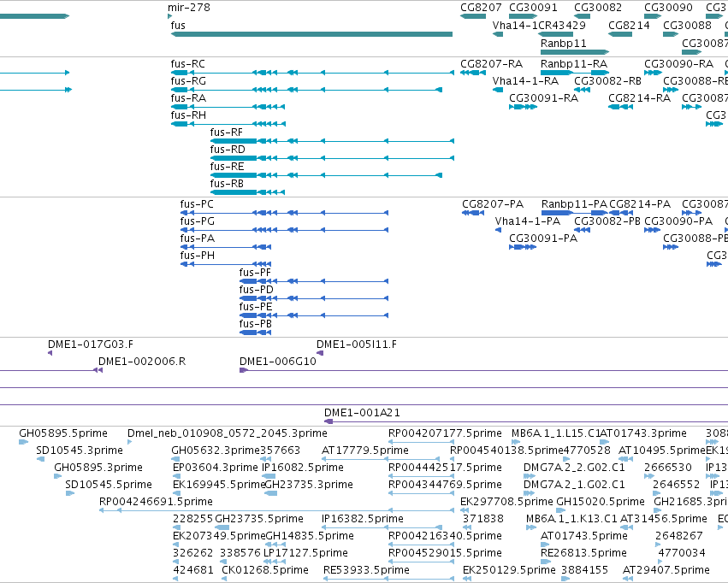728x583 pixels.
Task: Click Dmel_neb_010908_0572_2045.3prime label
Action: coord(228,433)
